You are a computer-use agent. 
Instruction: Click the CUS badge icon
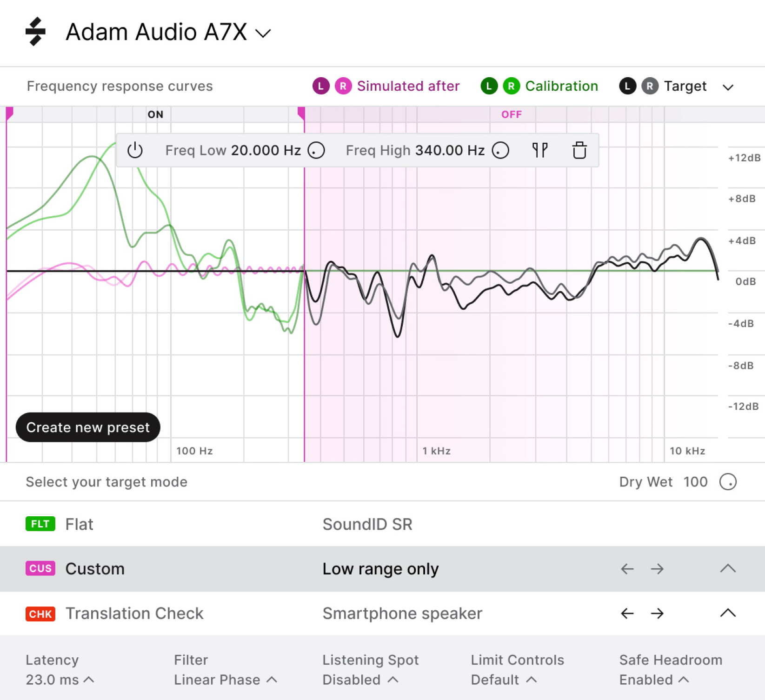point(40,568)
